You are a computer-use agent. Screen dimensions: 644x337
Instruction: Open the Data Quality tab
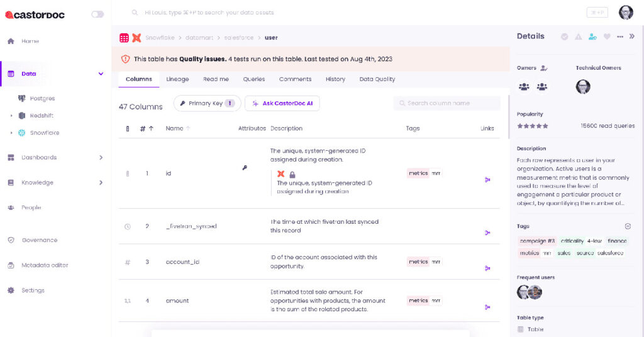point(377,79)
